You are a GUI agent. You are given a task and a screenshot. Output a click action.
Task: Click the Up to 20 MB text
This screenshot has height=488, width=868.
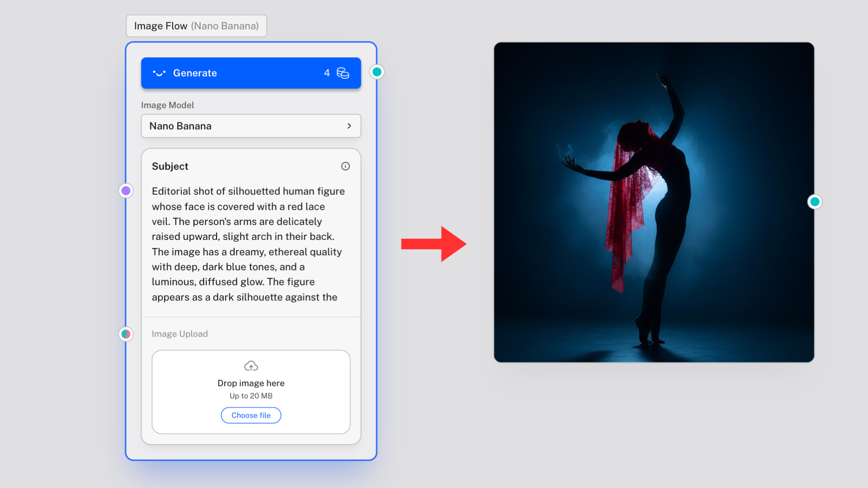coord(251,396)
